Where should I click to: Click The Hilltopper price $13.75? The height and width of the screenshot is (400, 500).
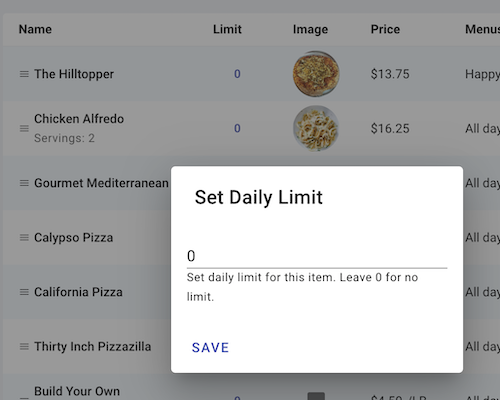[x=390, y=74]
